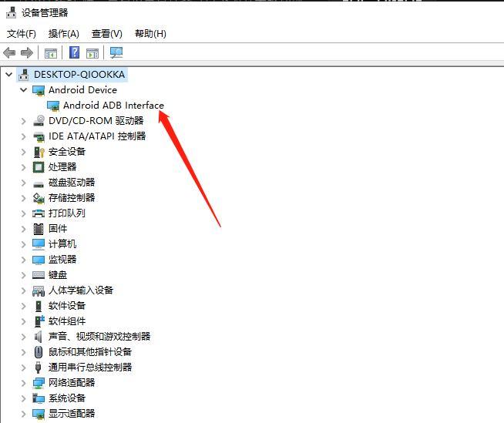
Task: Expand the 安全设备 category
Action: pyautogui.click(x=23, y=152)
